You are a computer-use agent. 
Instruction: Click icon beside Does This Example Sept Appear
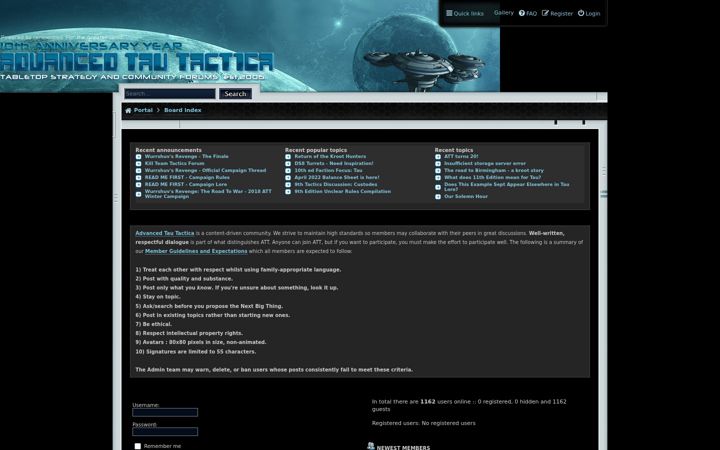click(438, 187)
